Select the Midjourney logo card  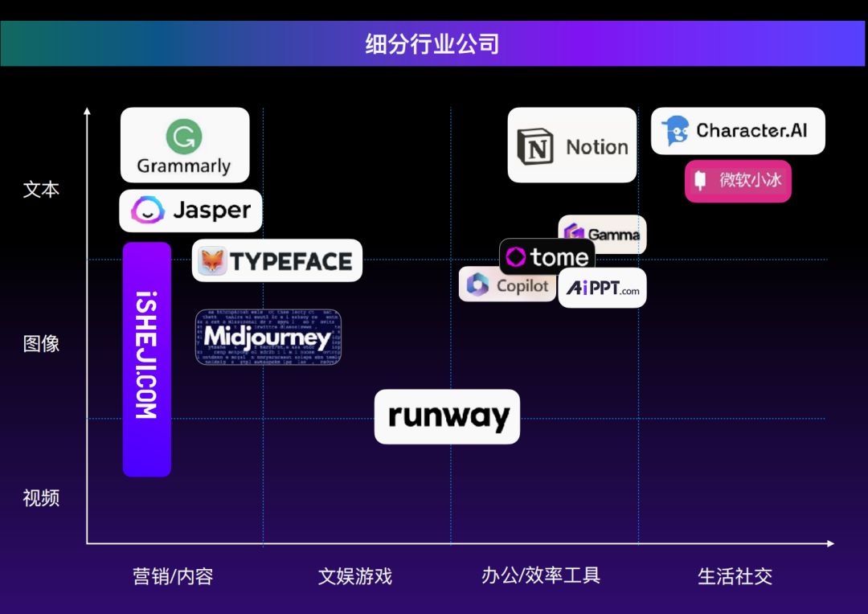pos(268,337)
